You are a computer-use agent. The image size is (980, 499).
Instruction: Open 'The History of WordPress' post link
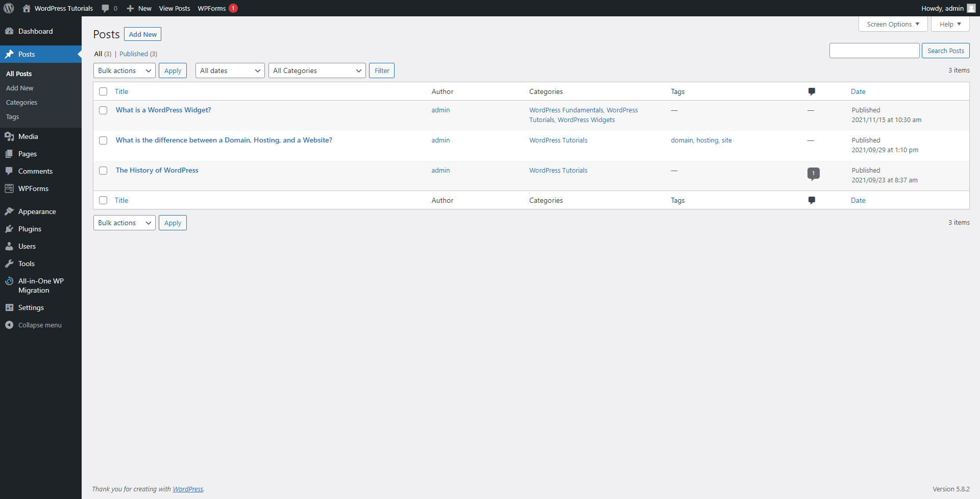point(157,170)
